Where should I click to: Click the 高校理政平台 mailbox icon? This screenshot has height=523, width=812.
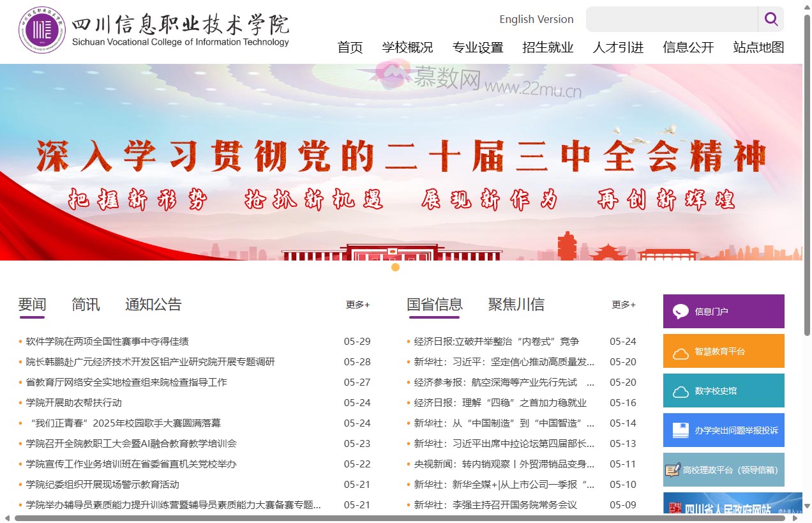(672, 470)
